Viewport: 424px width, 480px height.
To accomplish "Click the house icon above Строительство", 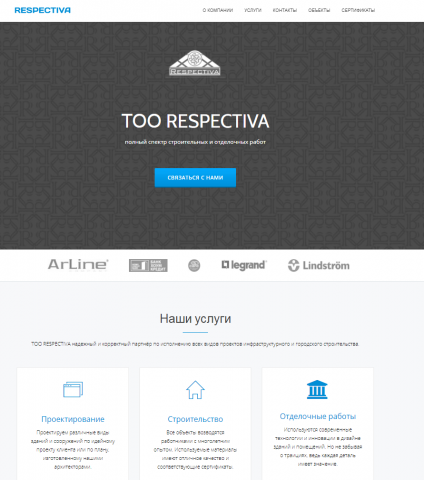I will 195,390.
